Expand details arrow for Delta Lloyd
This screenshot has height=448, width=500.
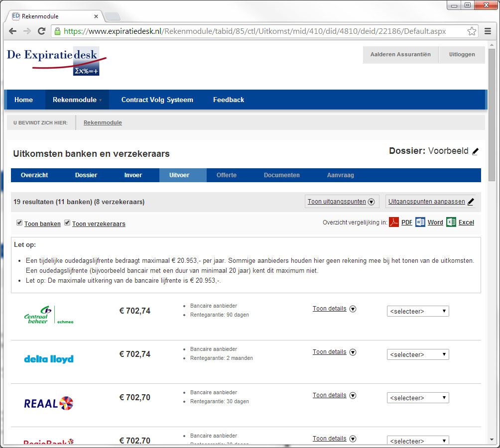pyautogui.click(x=353, y=352)
